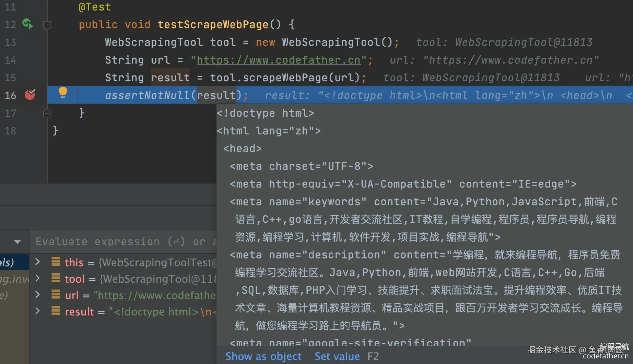Click the scrapeWebPage method call

285,78
